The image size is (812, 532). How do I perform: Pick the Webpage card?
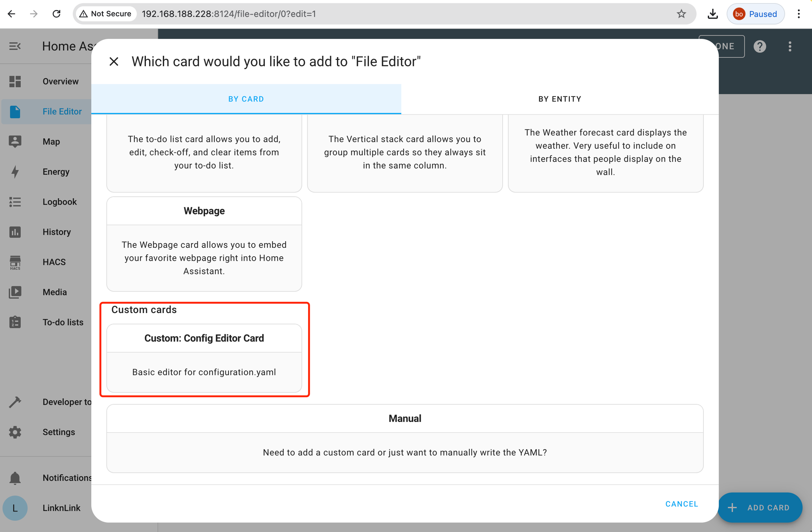pyautogui.click(x=204, y=244)
